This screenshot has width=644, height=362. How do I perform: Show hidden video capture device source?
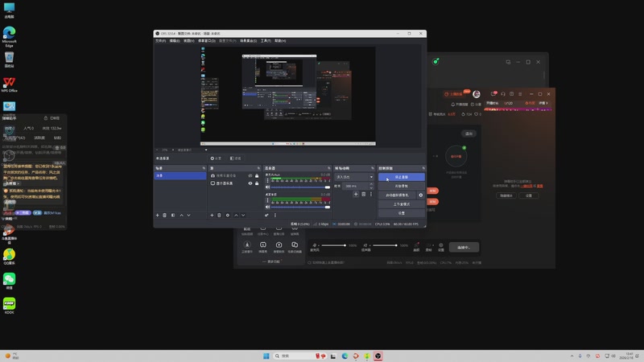250,175
